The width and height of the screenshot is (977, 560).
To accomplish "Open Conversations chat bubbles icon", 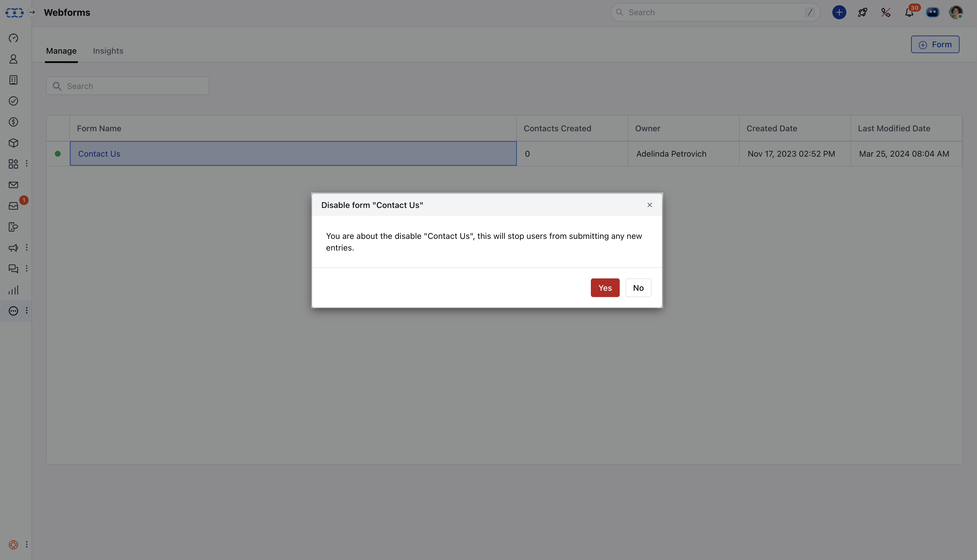I will click(13, 269).
